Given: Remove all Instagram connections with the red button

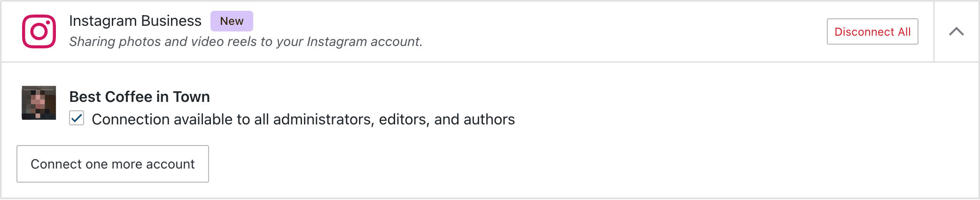Looking at the screenshot, I should tap(872, 31).
